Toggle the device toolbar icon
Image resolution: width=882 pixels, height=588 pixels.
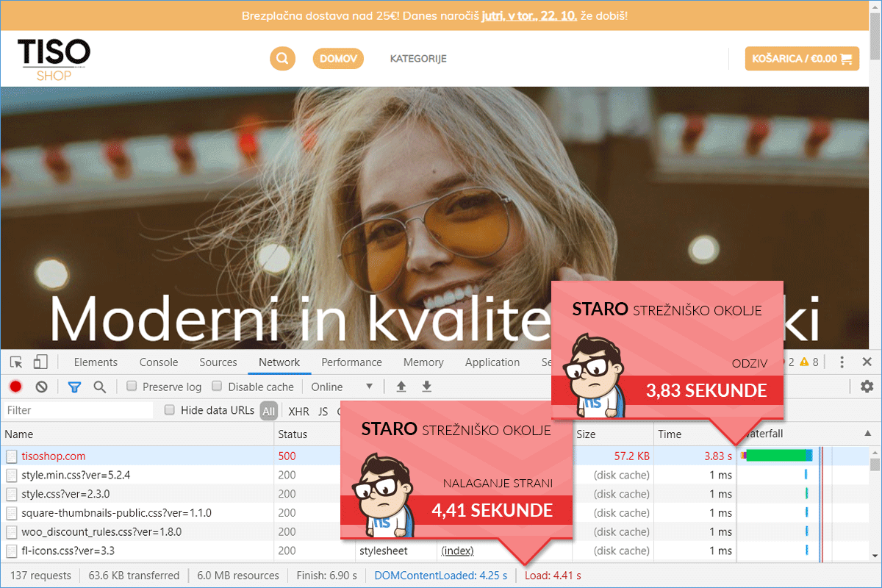click(40, 362)
